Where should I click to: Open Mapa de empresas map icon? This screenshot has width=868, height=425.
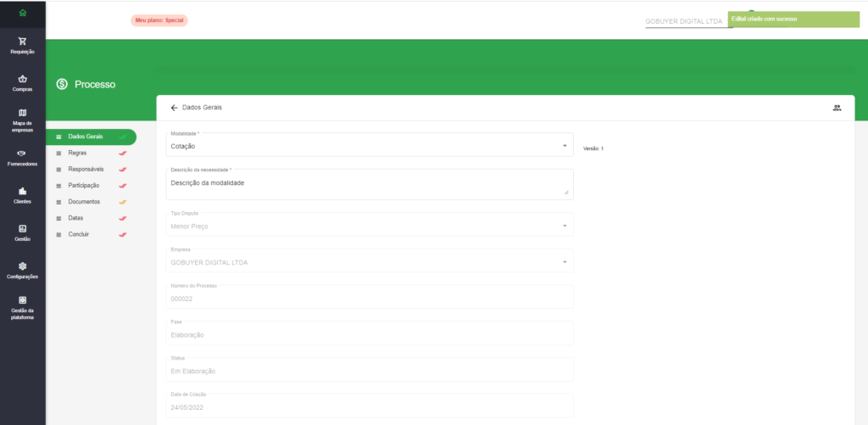pos(23,113)
